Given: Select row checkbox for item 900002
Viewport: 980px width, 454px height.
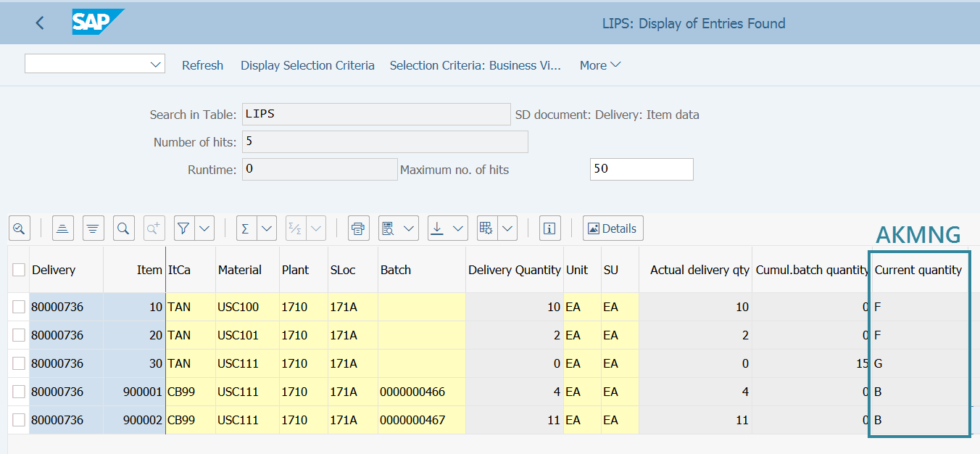Looking at the screenshot, I should [x=19, y=420].
